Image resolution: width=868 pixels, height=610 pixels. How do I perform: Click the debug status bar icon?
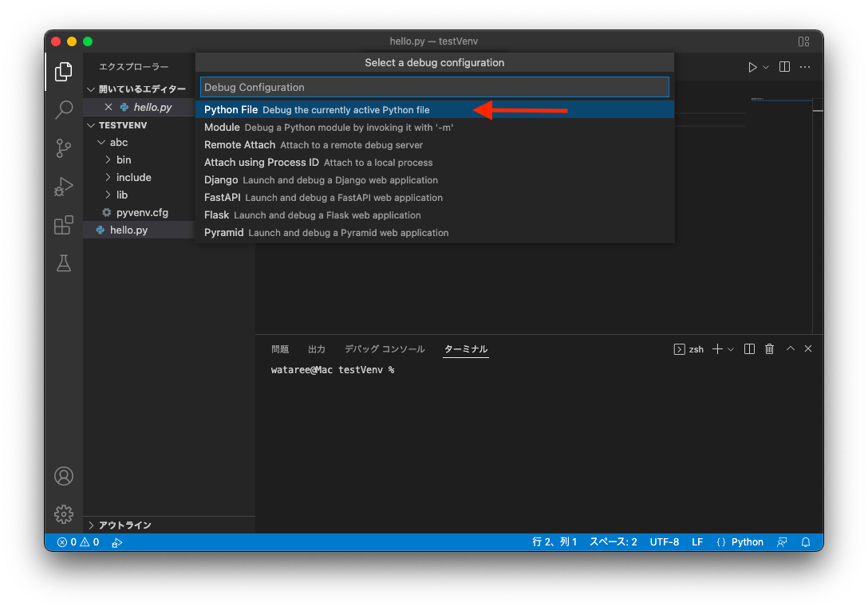(116, 542)
